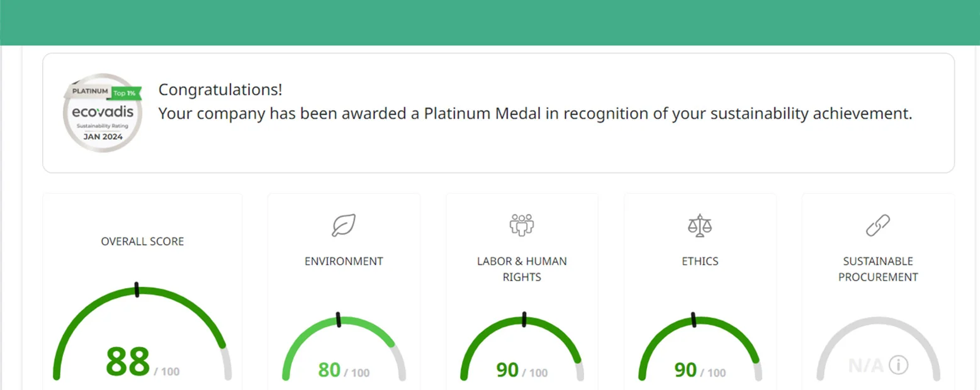The width and height of the screenshot is (980, 390).
Task: Click the OVERALL SCORE label
Action: 142,242
